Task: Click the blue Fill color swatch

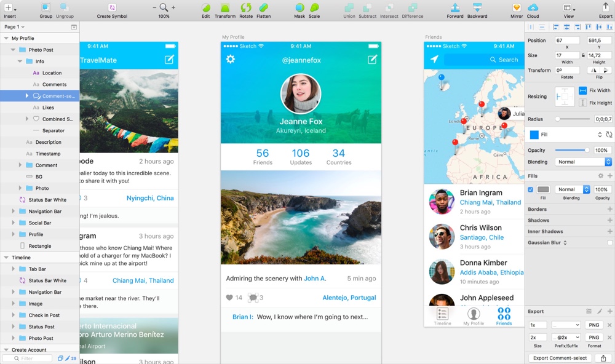Action: 535,134
